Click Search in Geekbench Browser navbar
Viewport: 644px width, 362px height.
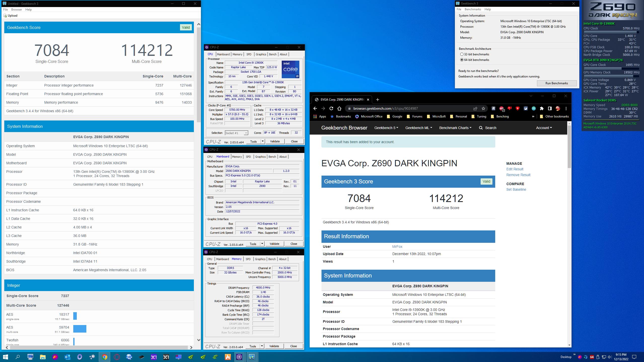(x=488, y=128)
